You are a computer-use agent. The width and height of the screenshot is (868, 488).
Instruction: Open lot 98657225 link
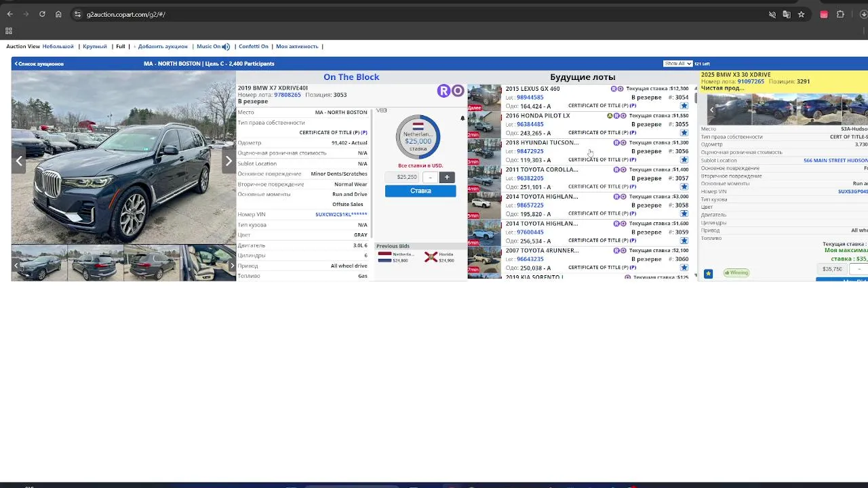pyautogui.click(x=530, y=205)
